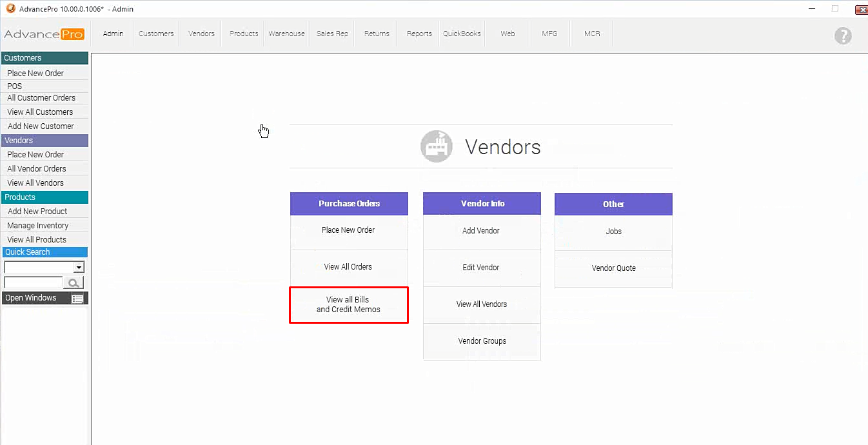Viewport: 868px width, 445px height.
Task: Click the Open Windows list icon
Action: tap(77, 299)
